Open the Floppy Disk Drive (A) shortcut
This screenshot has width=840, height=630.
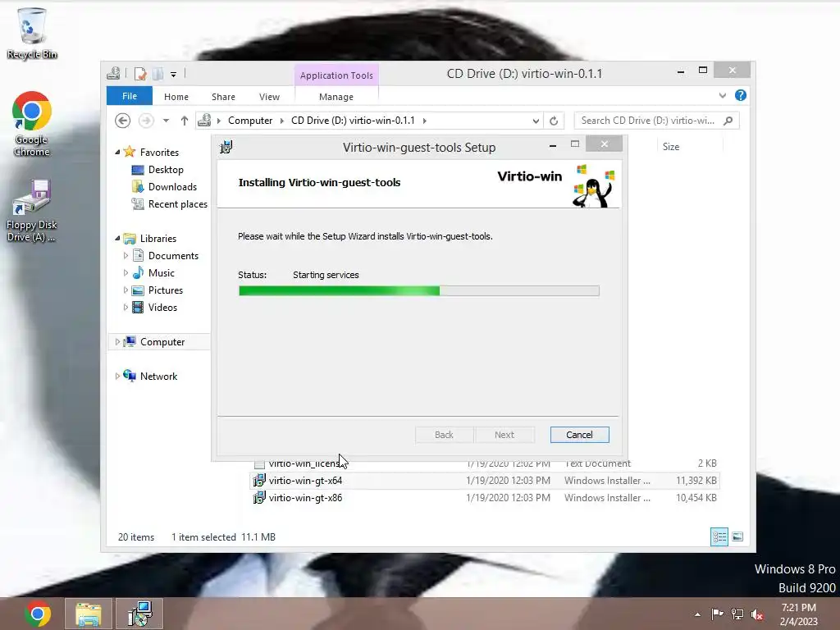[x=32, y=211]
